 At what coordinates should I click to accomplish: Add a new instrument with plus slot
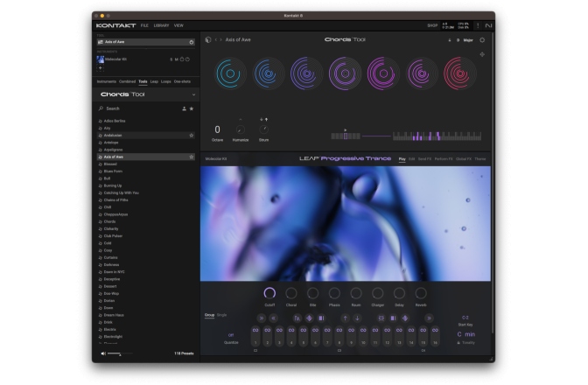(100, 68)
